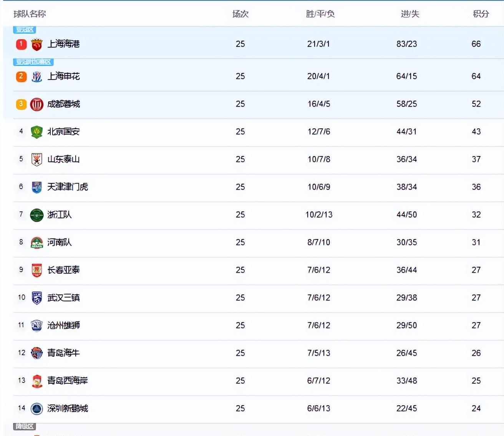504x436 pixels.
Task: Click the gray relegation zone tag at bottom
Action: pos(25,426)
